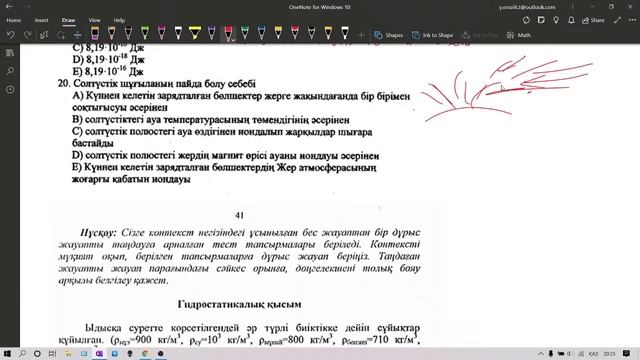Open the more options ellipsis menu
This screenshot has height=360, width=640.
(632, 20)
